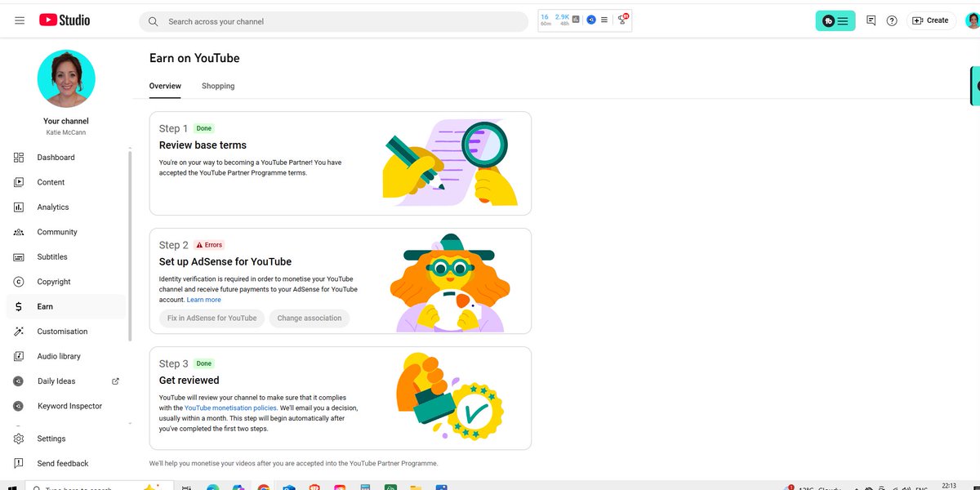
Task: Click the Earn on YouTube page title
Action: coord(194,58)
